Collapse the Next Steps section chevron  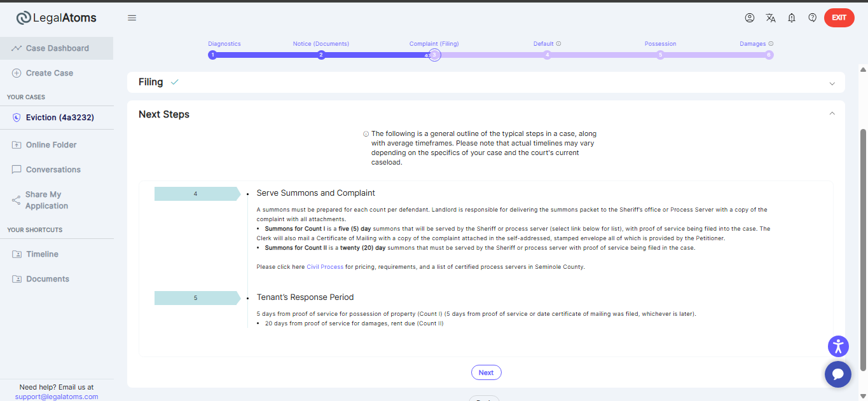pyautogui.click(x=832, y=114)
